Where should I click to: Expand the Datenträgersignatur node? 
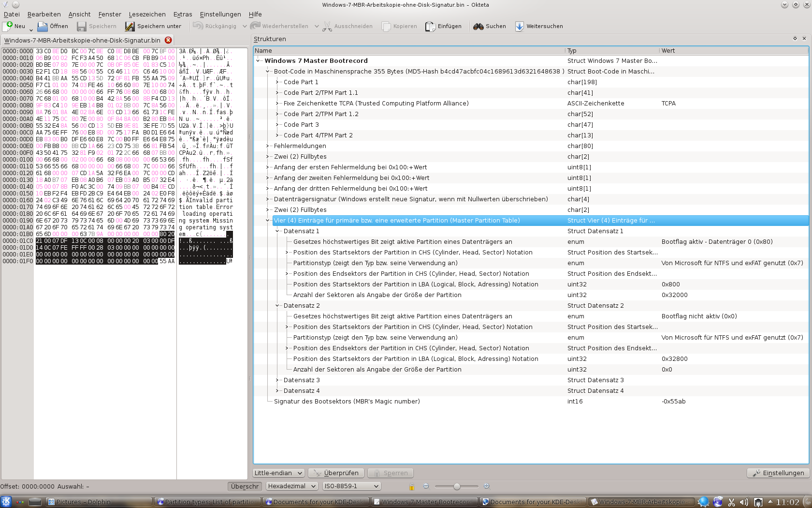[267, 199]
